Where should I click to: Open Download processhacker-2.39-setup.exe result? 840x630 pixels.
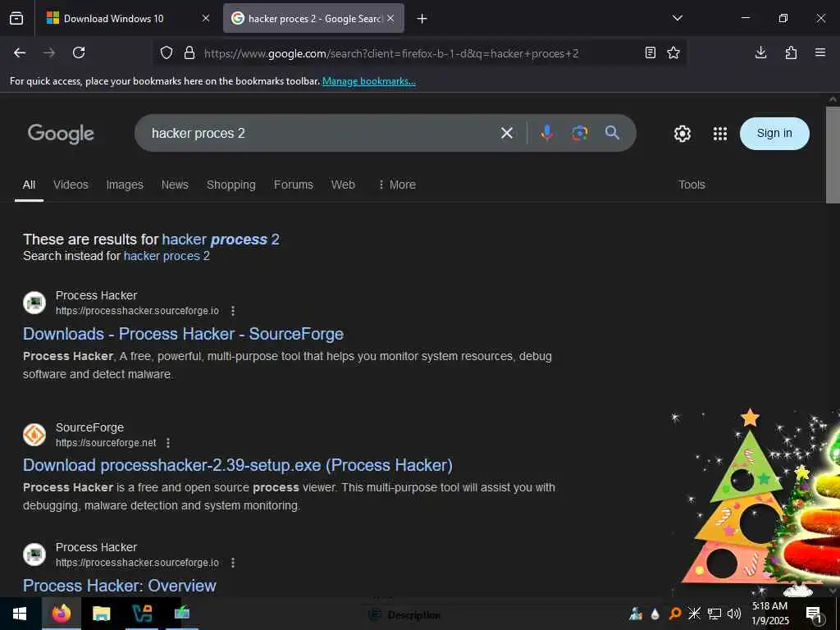(238, 465)
